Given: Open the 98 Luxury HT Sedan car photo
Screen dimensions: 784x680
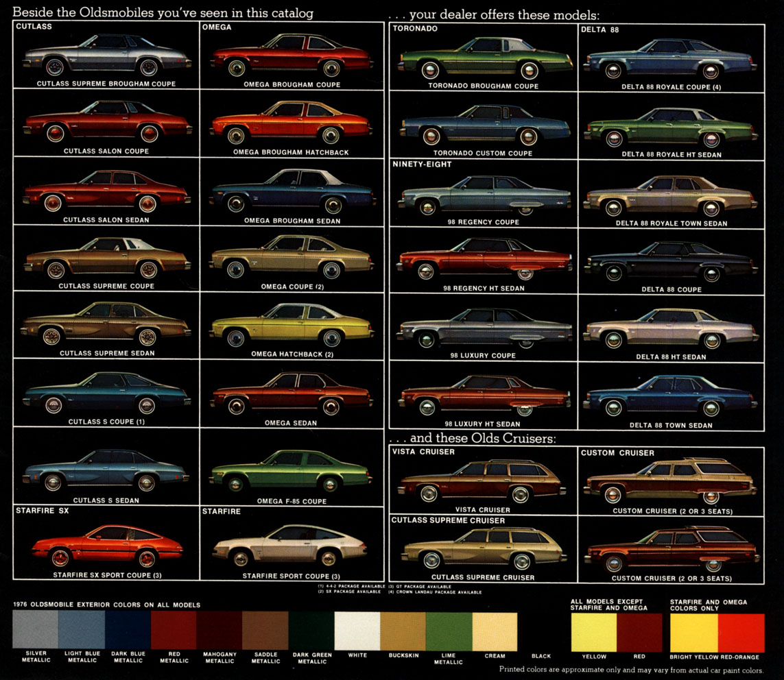Looking at the screenshot, I should pos(484,396).
